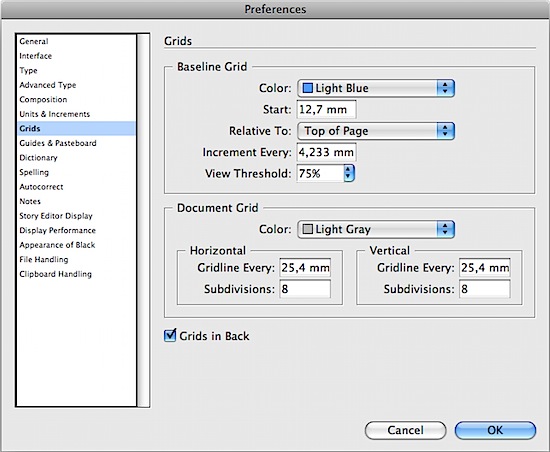The image size is (550, 452).
Task: Click the Light Blue color swatch
Action: coord(307,88)
